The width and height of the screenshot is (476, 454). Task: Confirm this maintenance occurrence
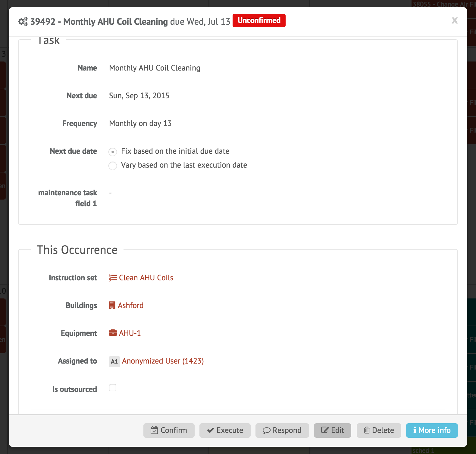[x=169, y=430]
